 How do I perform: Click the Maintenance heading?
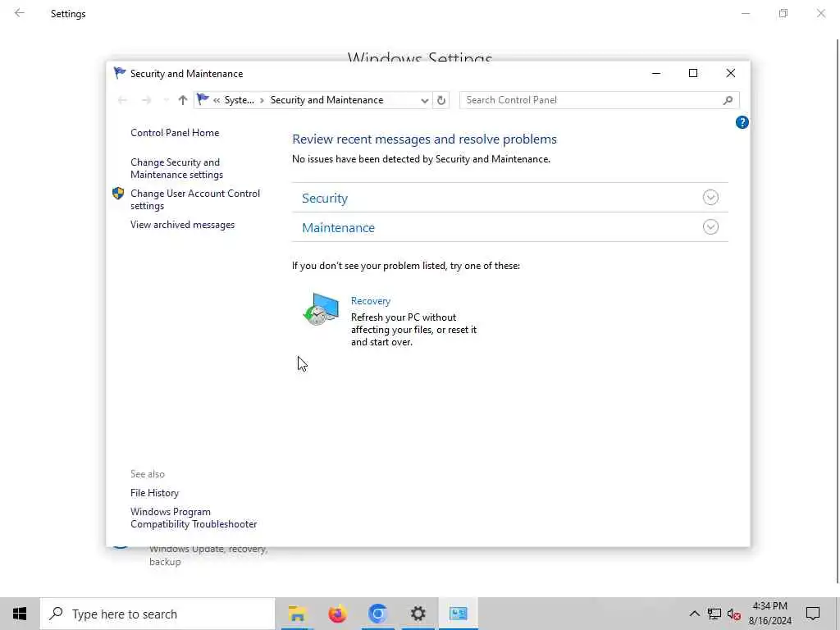[338, 228]
